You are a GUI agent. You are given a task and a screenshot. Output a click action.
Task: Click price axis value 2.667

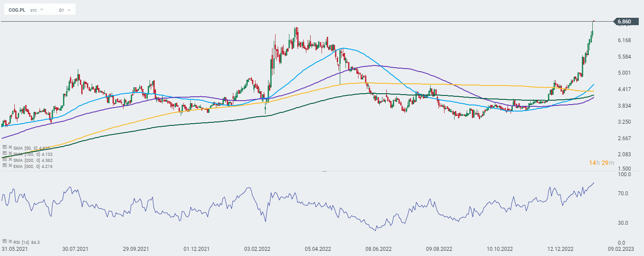coord(624,138)
